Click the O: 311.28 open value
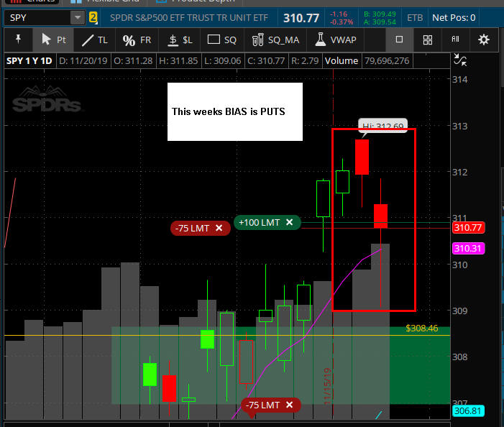 coord(133,60)
